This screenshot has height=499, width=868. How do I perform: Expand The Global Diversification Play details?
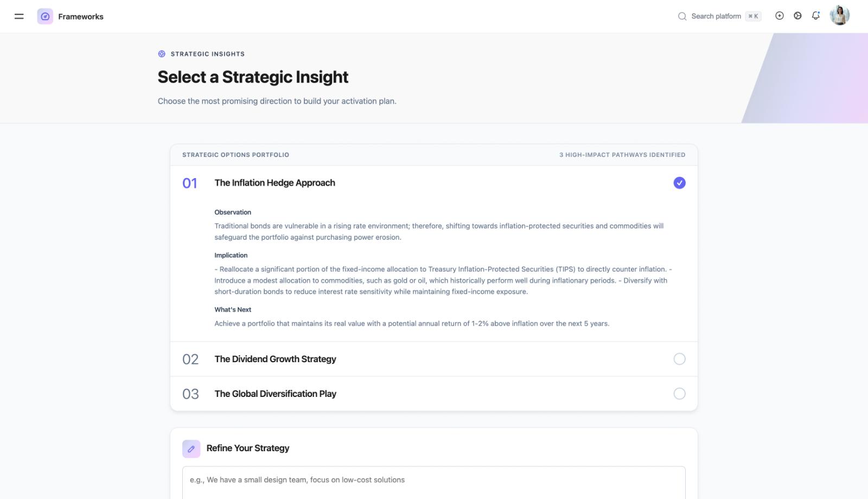[276, 393]
